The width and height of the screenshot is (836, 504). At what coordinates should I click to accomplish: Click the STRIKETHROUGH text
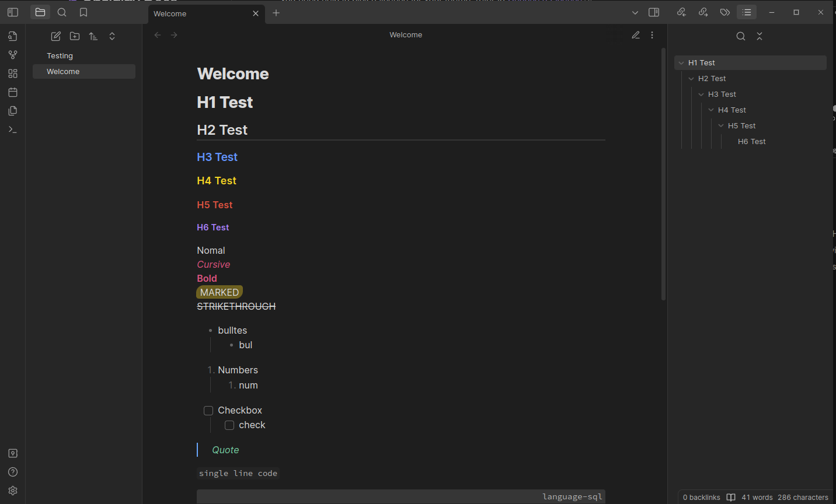pos(236,306)
